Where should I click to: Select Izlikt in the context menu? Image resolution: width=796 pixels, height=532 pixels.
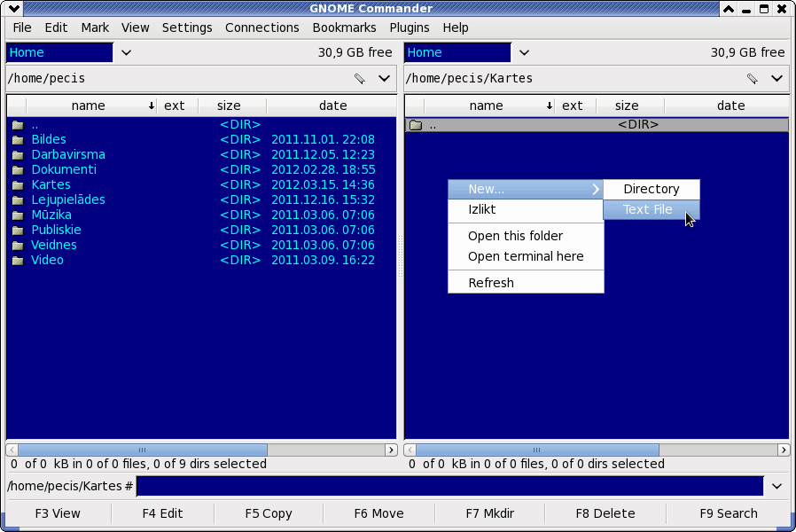tap(526, 209)
